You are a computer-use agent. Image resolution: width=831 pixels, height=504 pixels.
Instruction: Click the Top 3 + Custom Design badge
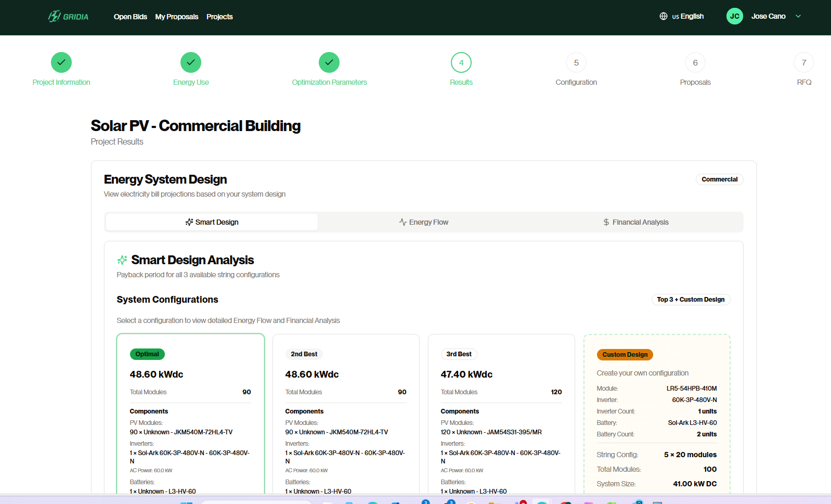tap(691, 300)
